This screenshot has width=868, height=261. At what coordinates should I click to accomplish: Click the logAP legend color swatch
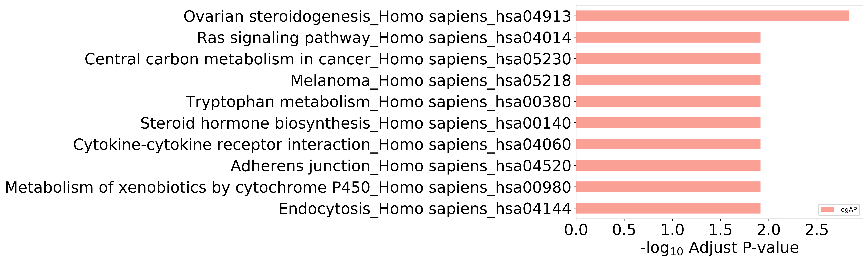pos(828,210)
